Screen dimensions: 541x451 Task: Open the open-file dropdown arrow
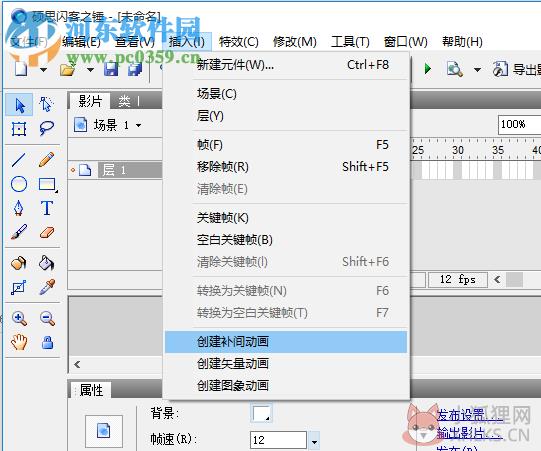click(90, 70)
